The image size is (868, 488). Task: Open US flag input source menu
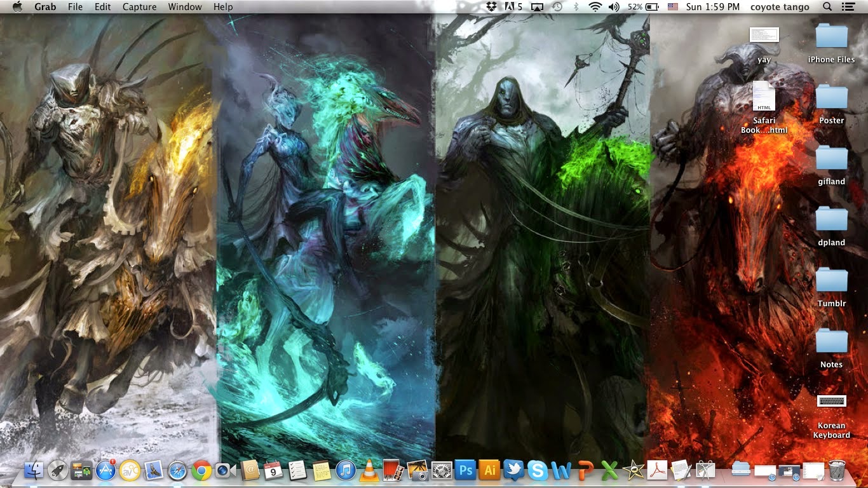[673, 7]
